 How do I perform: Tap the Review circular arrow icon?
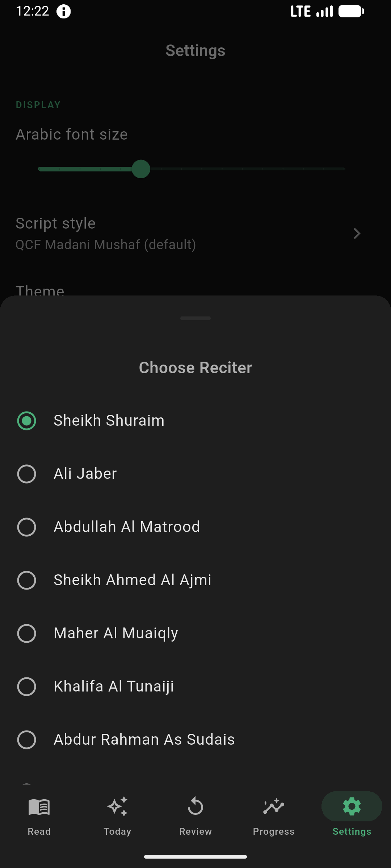[195, 807]
